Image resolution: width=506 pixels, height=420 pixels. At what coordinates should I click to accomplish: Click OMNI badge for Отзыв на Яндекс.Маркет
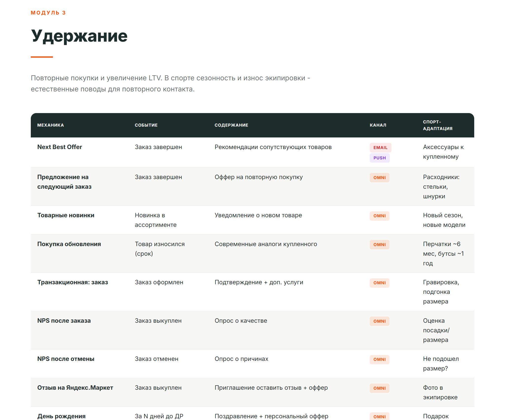point(379,388)
